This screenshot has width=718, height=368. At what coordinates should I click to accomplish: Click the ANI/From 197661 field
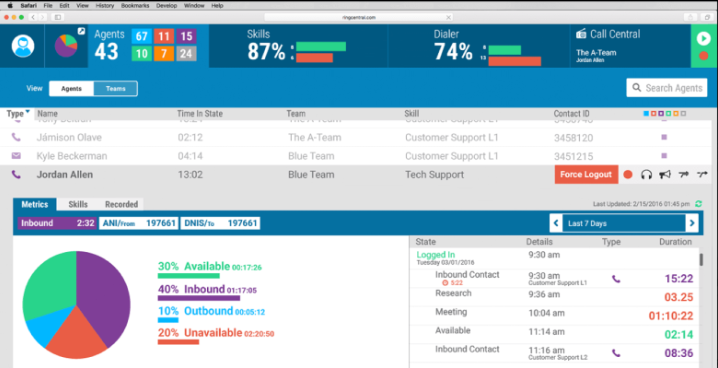(139, 223)
